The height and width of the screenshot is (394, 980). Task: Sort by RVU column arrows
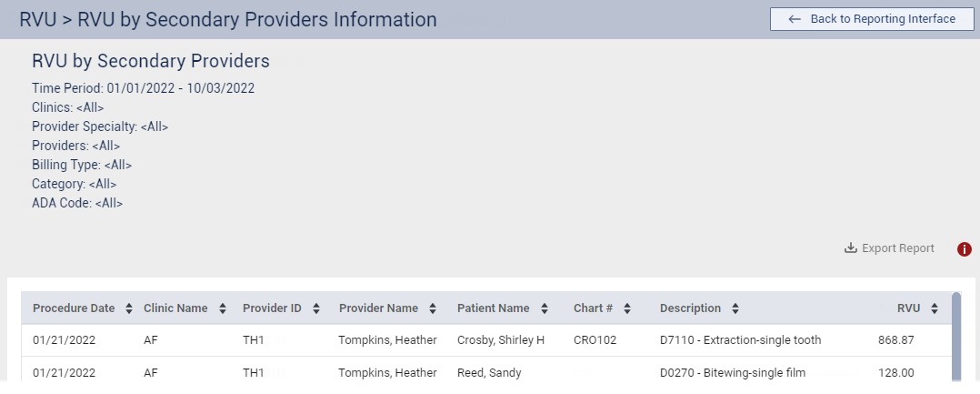click(935, 308)
